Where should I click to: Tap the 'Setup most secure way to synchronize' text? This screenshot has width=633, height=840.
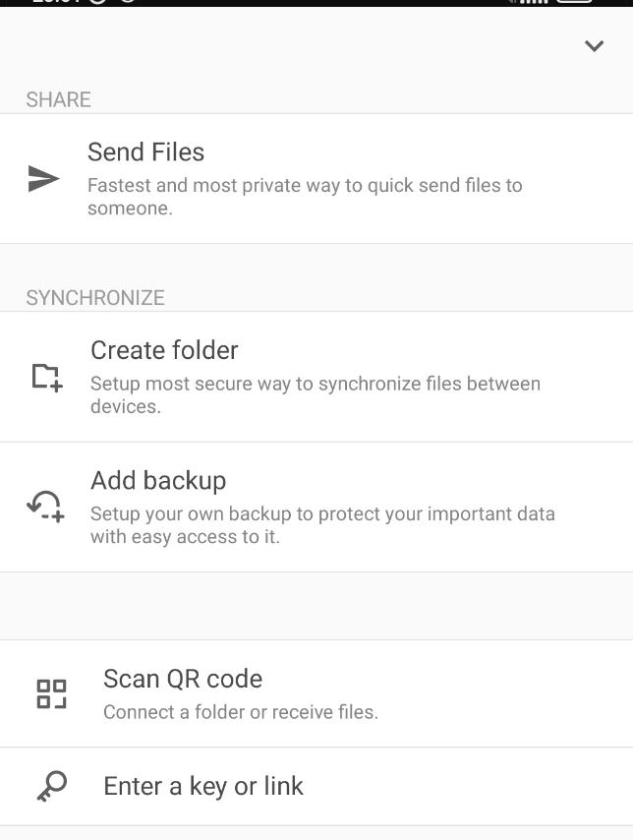click(x=316, y=394)
